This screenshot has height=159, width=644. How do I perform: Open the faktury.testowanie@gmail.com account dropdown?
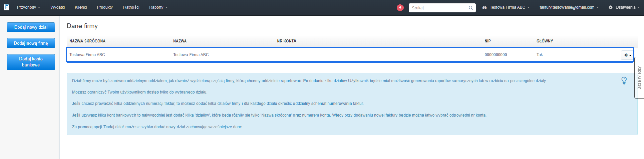[x=569, y=7]
